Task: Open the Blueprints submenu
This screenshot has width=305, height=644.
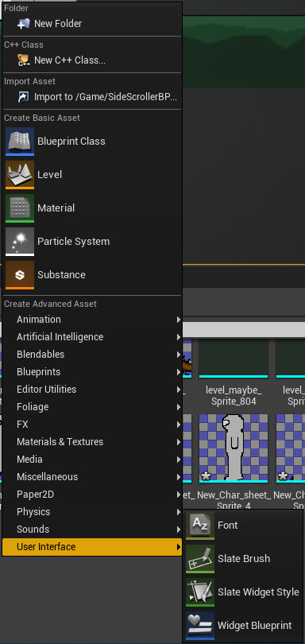Action: (x=92, y=372)
